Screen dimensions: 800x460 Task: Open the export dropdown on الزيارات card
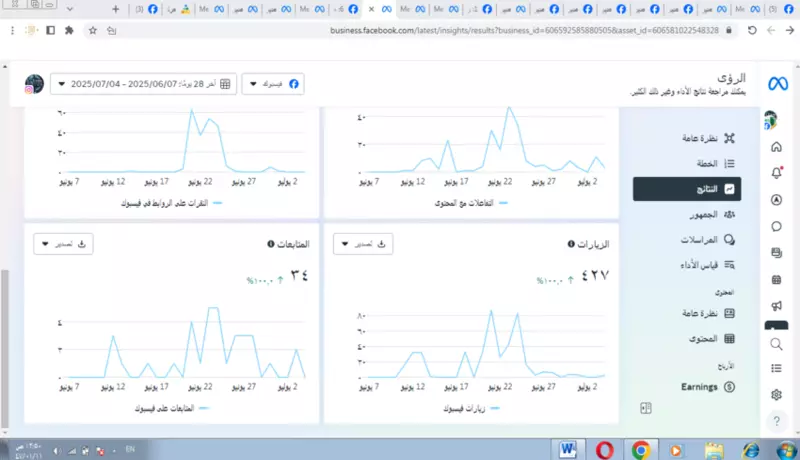pyautogui.click(x=363, y=244)
